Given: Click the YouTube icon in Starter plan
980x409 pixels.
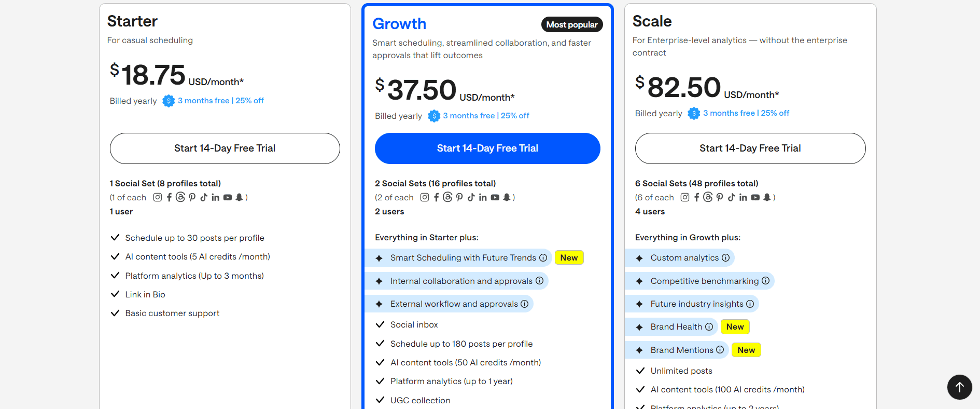Looking at the screenshot, I should click(x=227, y=197).
